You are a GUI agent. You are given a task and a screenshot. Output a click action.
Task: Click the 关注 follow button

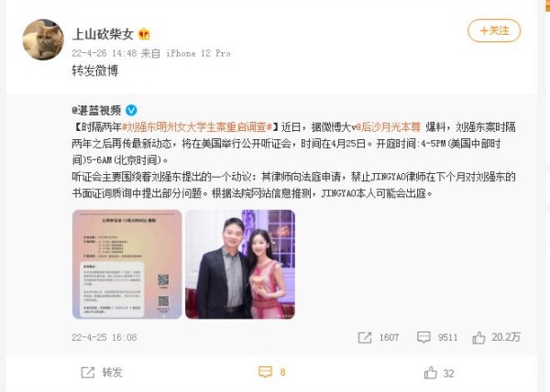pyautogui.click(x=494, y=31)
